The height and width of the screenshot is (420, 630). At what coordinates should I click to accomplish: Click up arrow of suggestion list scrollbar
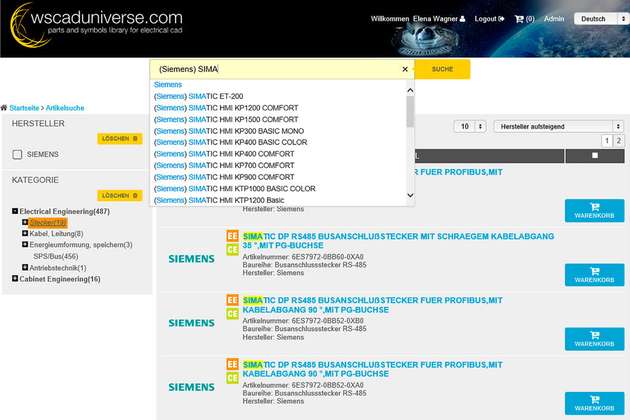(x=410, y=90)
